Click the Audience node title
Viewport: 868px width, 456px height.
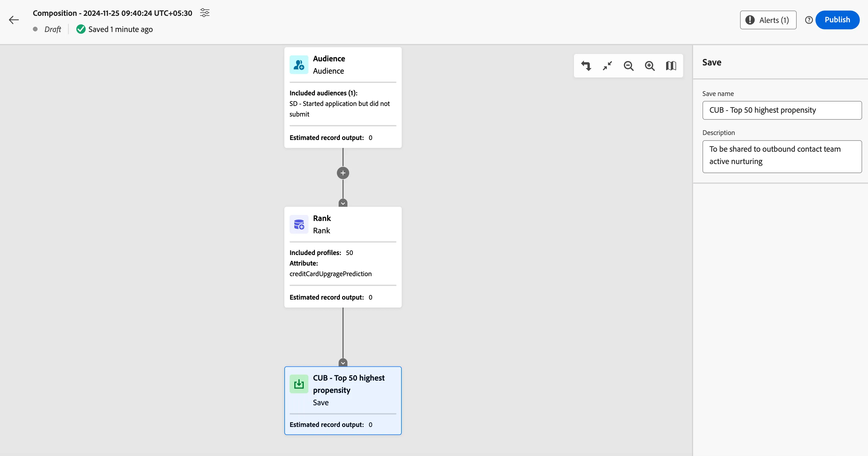329,59
